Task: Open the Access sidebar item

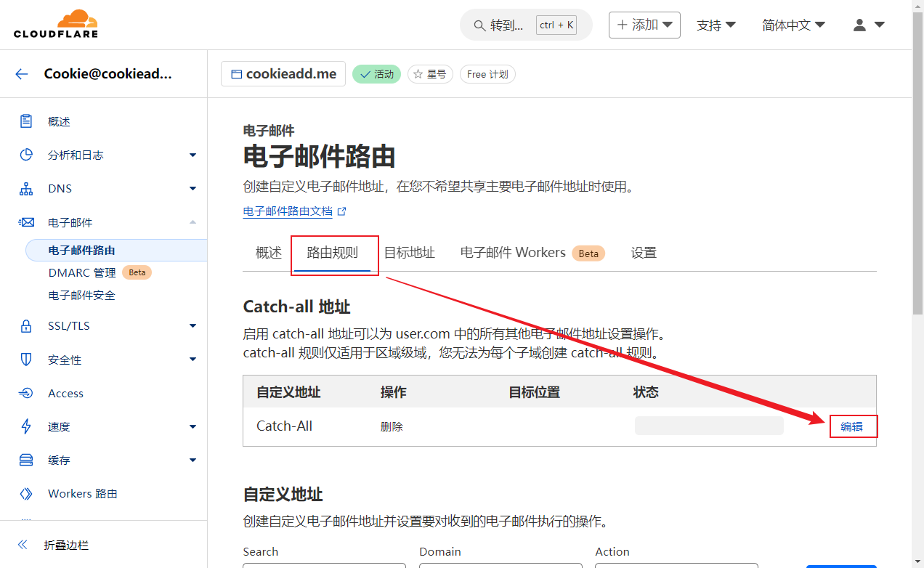Action: [65, 394]
